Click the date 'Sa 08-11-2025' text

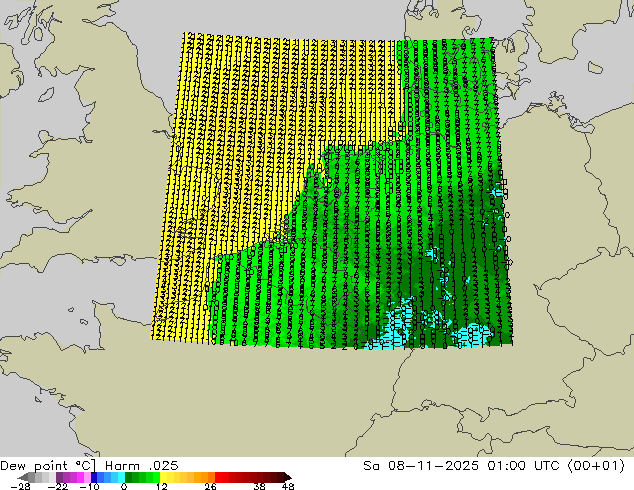click(421, 466)
